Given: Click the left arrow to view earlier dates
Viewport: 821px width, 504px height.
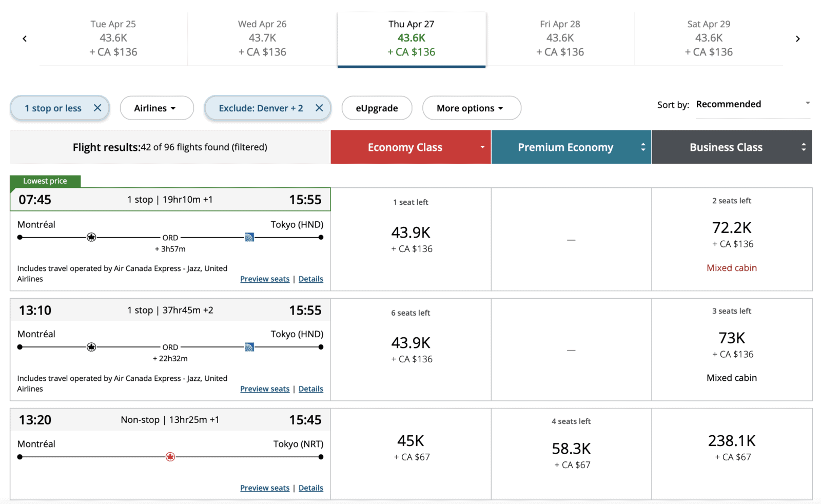Looking at the screenshot, I should pyautogui.click(x=24, y=38).
